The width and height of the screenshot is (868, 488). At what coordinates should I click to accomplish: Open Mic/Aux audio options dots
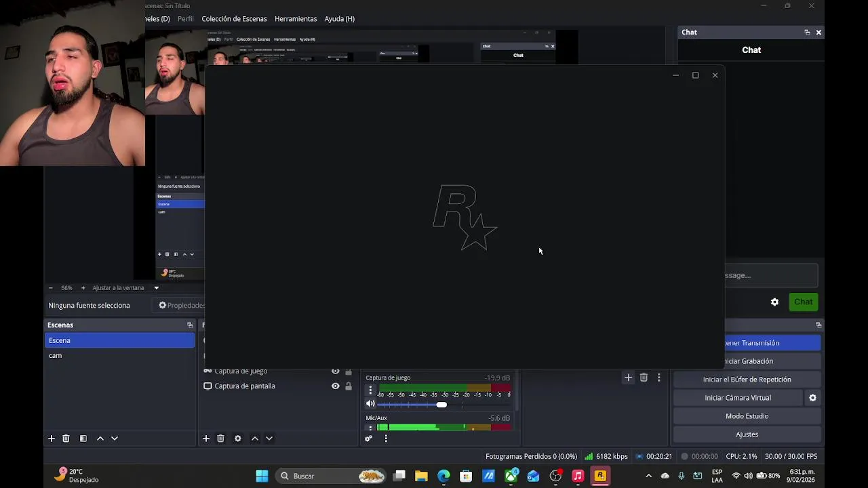pyautogui.click(x=370, y=428)
